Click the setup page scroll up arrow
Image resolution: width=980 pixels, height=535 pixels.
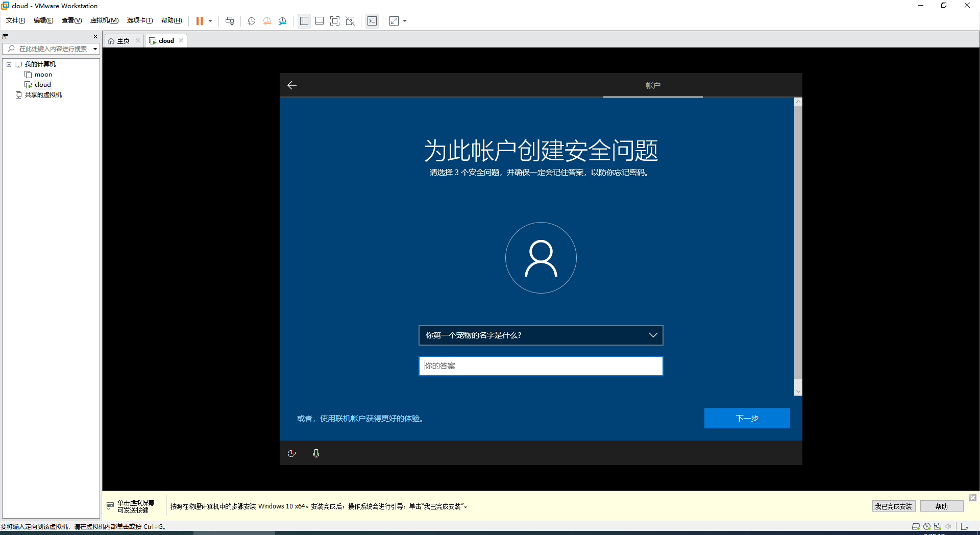[798, 102]
